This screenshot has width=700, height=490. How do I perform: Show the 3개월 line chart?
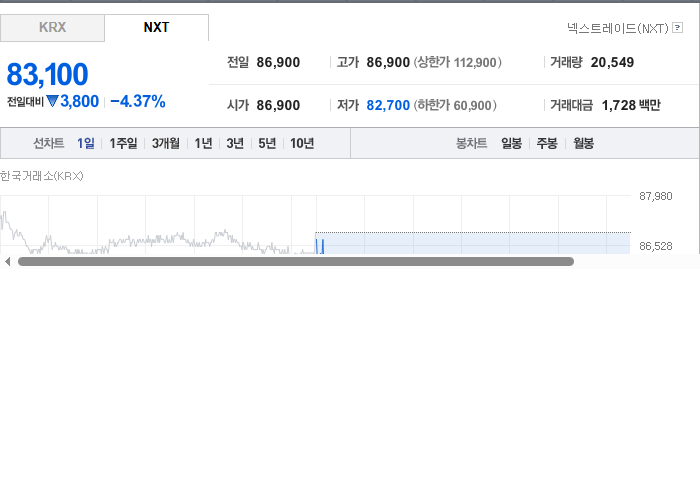166,143
